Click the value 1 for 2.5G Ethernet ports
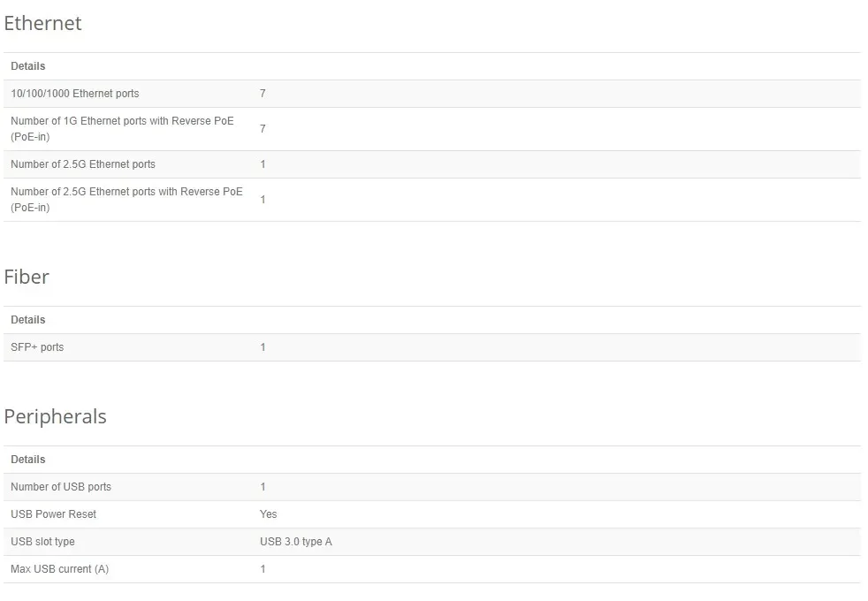Image resolution: width=868 pixels, height=601 pixels. click(263, 164)
